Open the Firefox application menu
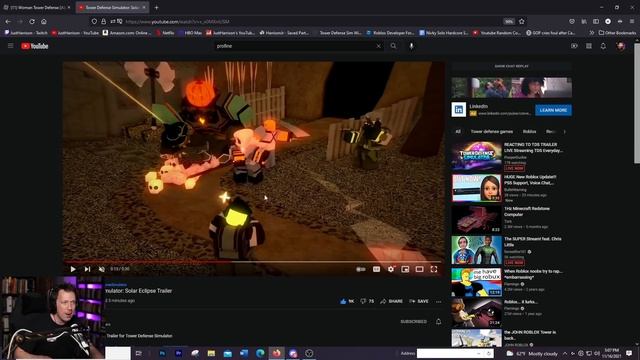The height and width of the screenshot is (360, 640). tap(632, 21)
